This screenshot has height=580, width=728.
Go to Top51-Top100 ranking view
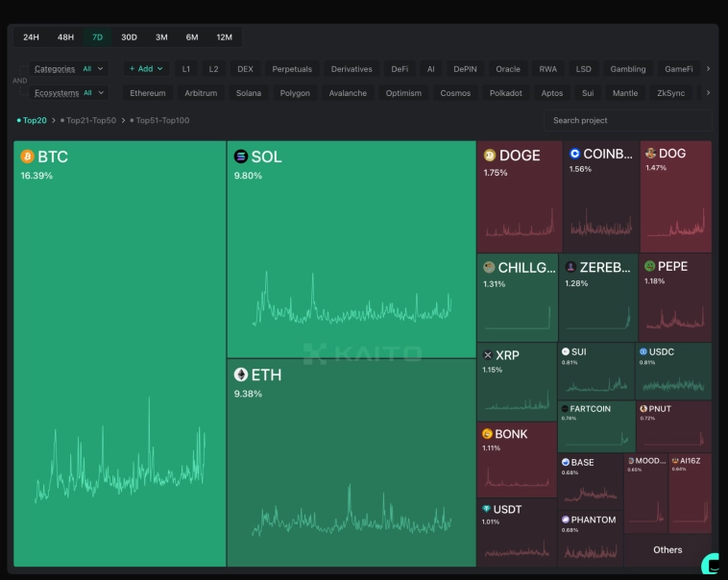tap(159, 120)
